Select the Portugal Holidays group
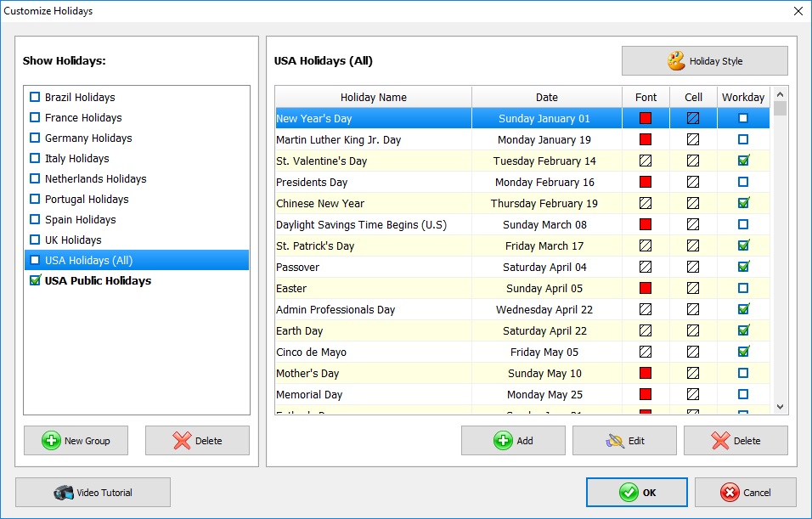 137,199
